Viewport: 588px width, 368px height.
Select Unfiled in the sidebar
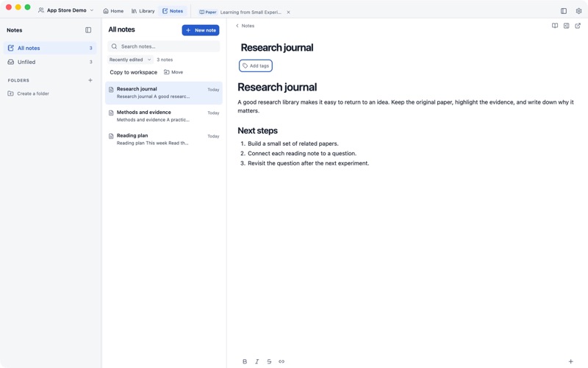coord(50,62)
